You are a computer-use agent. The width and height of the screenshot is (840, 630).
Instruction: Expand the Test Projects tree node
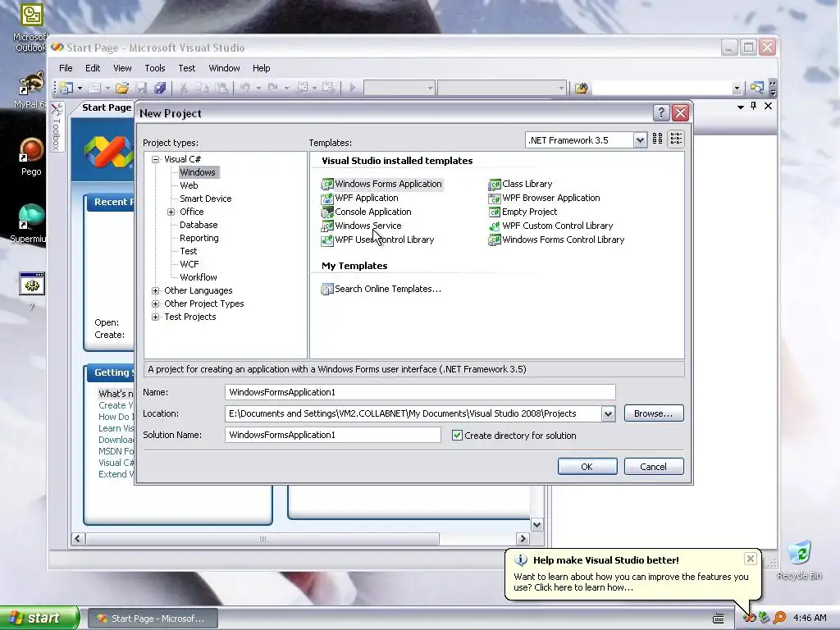155,317
